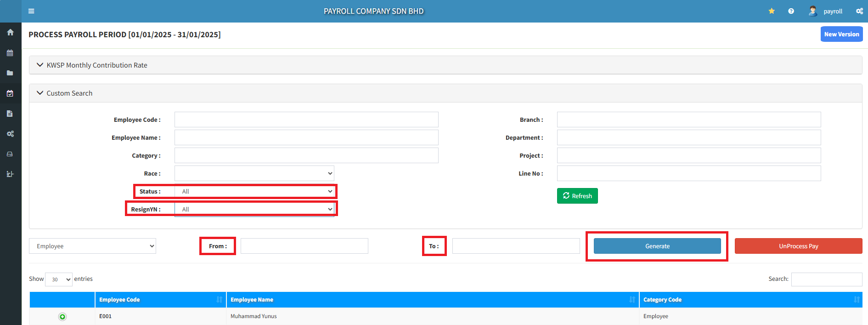Open the help question mark icon
868x325 pixels.
coord(791,11)
